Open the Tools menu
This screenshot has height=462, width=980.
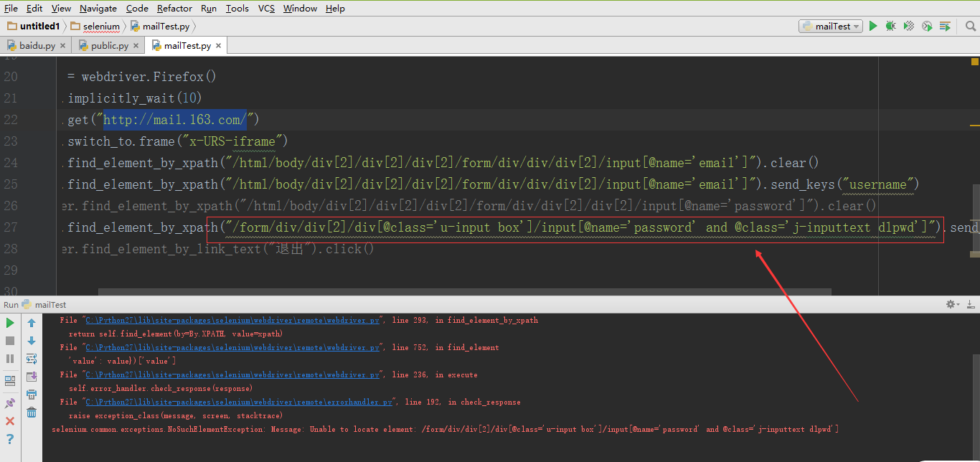click(237, 9)
